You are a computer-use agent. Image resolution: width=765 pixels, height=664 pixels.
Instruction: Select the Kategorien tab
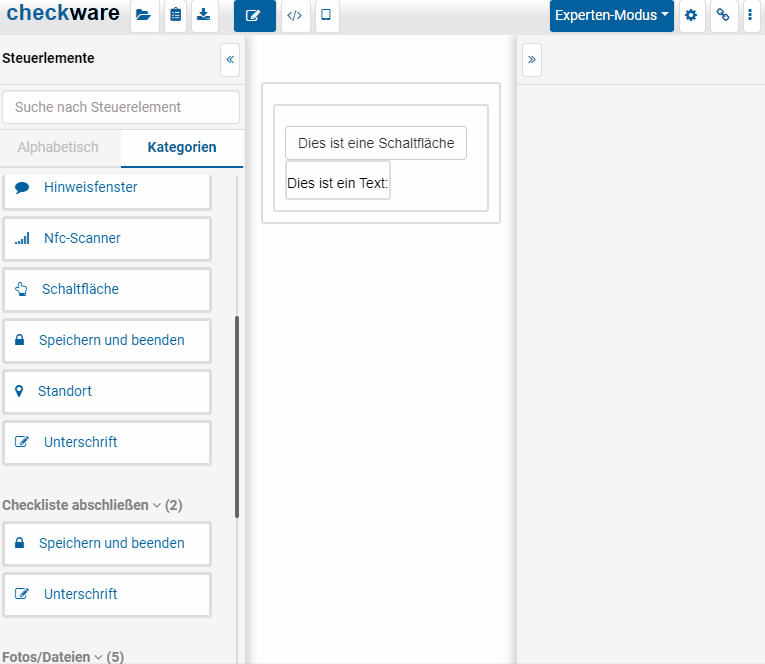(x=181, y=147)
